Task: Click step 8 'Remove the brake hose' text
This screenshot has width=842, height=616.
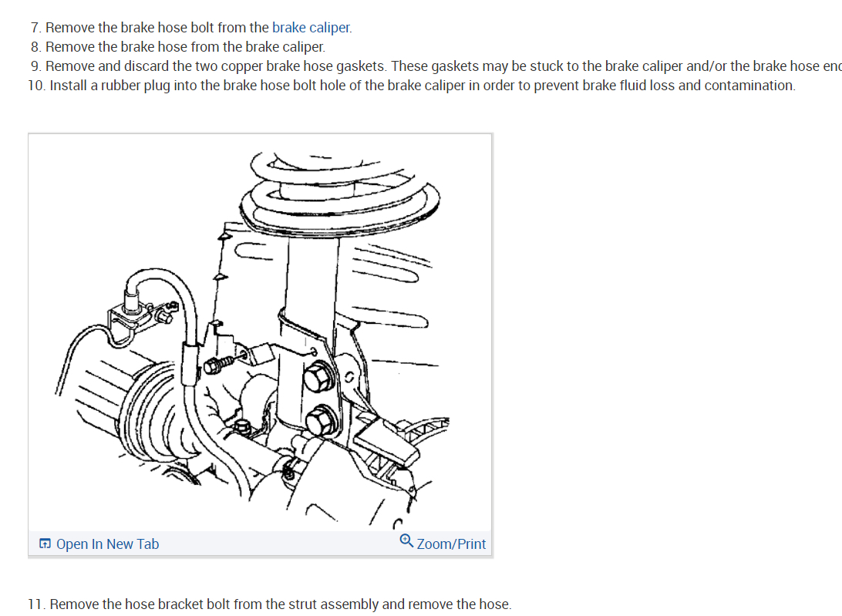Action: 178,47
